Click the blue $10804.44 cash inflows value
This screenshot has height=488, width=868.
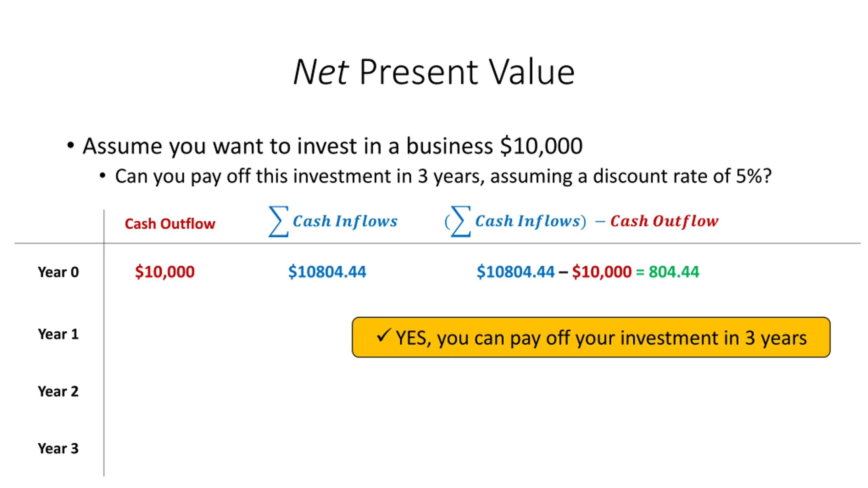327,272
